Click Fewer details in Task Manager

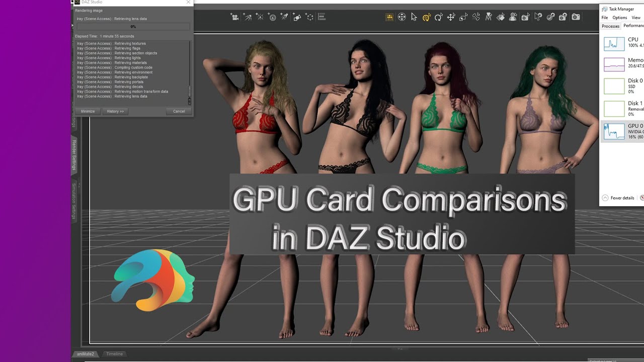618,198
